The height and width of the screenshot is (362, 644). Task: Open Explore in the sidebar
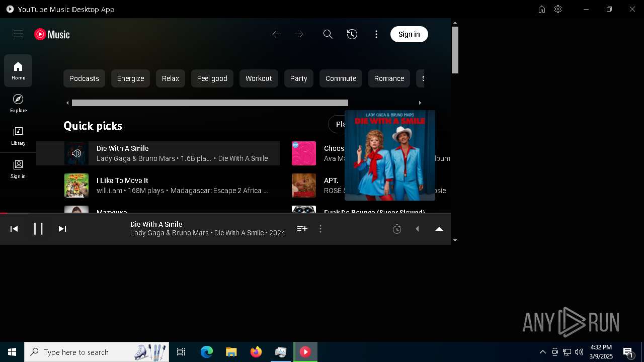[18, 104]
